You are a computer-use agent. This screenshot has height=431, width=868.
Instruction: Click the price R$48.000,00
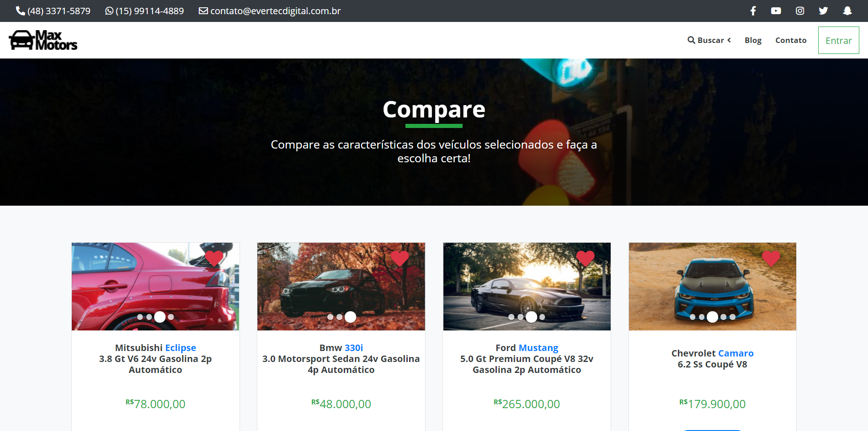pyautogui.click(x=341, y=404)
